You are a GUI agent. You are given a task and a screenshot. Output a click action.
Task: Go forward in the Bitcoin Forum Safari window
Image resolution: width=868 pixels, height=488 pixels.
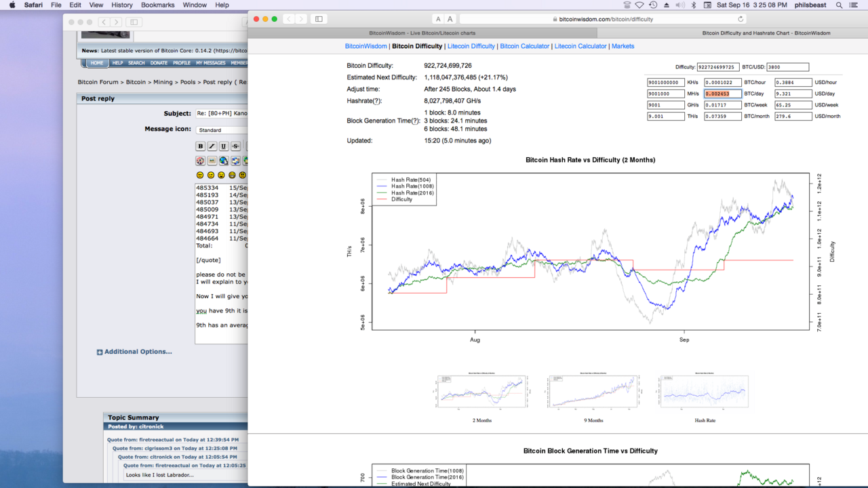tap(116, 22)
